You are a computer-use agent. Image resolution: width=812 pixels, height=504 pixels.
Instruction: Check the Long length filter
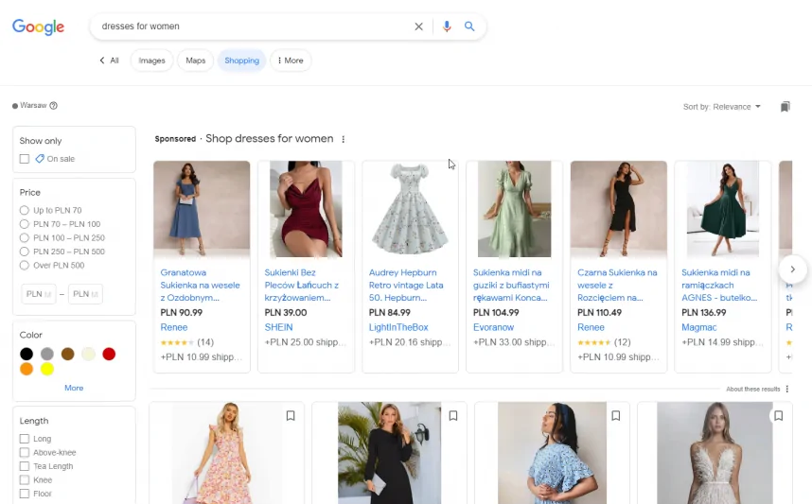click(x=25, y=439)
